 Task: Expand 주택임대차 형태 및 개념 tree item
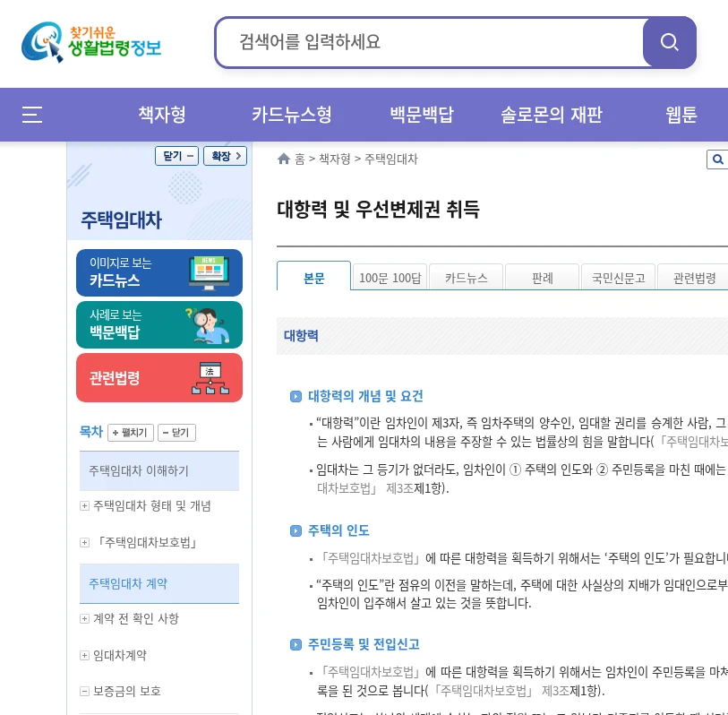(84, 506)
